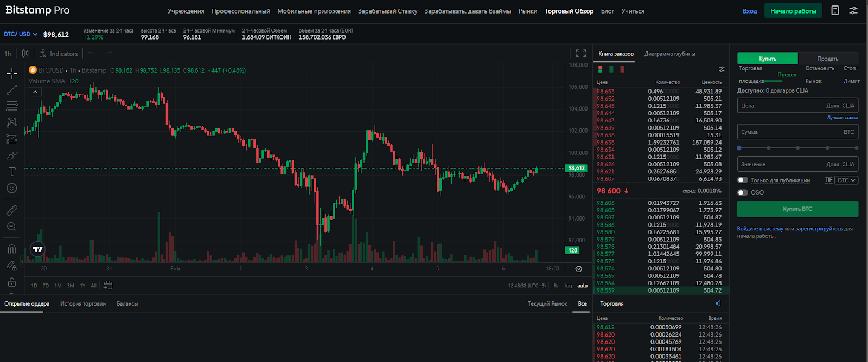Click the register link below button
Image resolution: width=868 pixels, height=362 pixels.
[x=819, y=229]
